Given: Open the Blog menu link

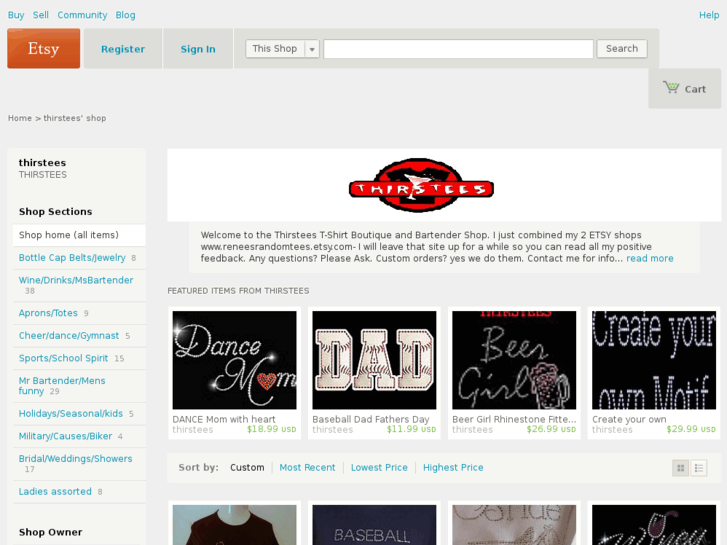Looking at the screenshot, I should (125, 15).
